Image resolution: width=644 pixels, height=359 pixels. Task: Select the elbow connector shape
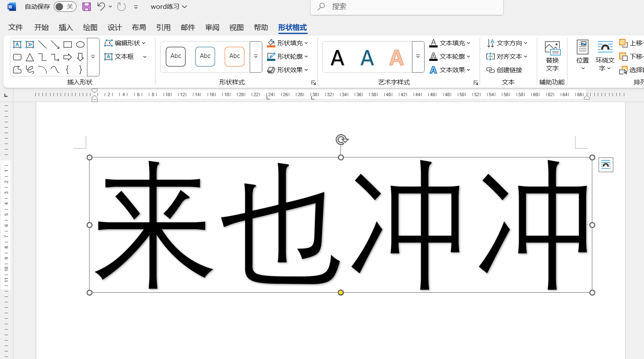tap(42, 57)
